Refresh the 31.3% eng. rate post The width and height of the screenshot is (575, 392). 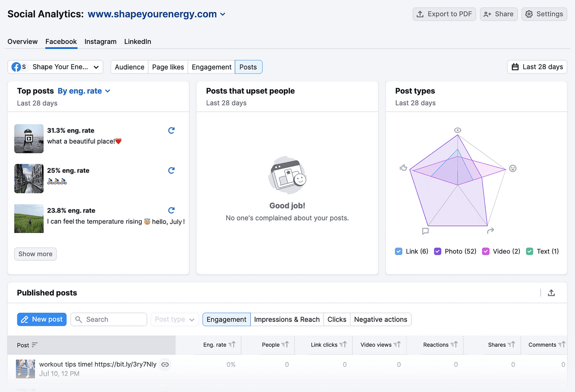(171, 130)
